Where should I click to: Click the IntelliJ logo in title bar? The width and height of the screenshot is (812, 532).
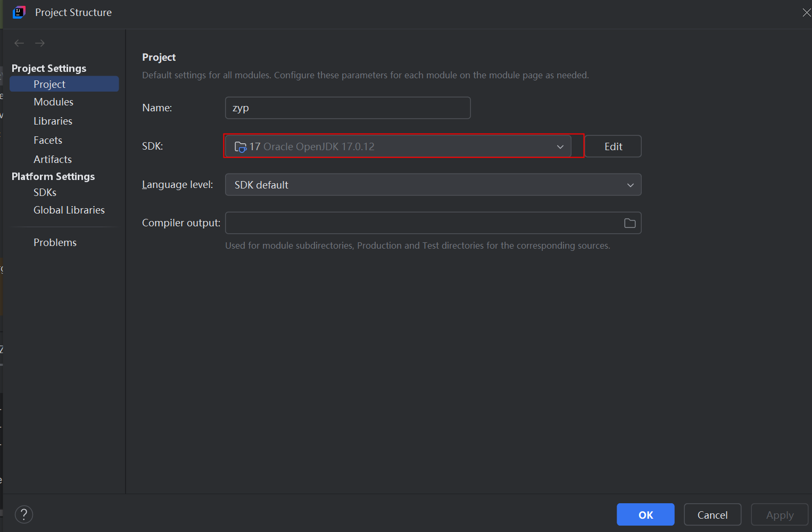[x=19, y=12]
